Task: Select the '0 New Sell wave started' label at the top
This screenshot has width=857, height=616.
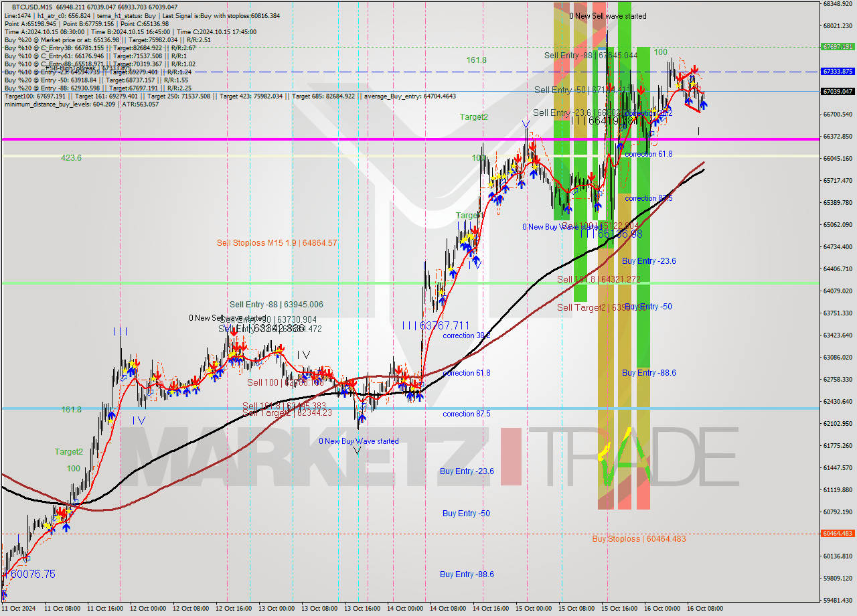Action: tap(608, 16)
